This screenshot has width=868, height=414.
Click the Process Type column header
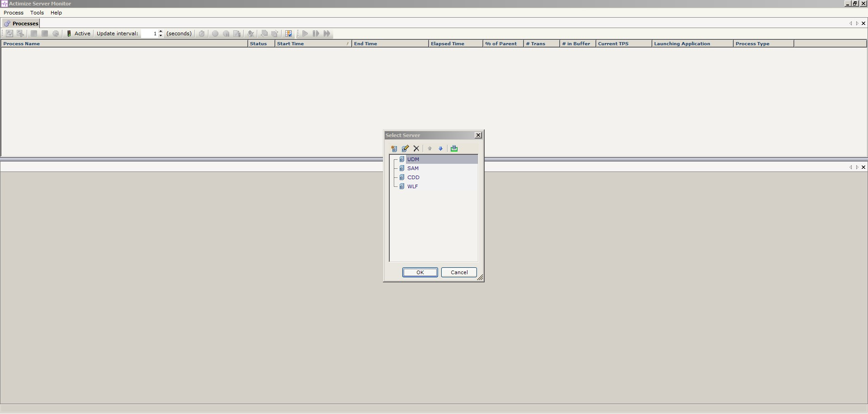[x=764, y=44]
